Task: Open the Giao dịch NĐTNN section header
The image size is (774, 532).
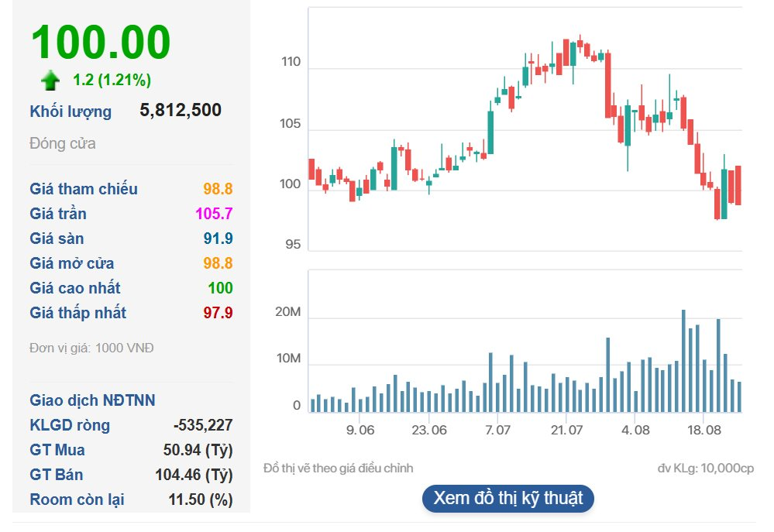Action: point(91,400)
